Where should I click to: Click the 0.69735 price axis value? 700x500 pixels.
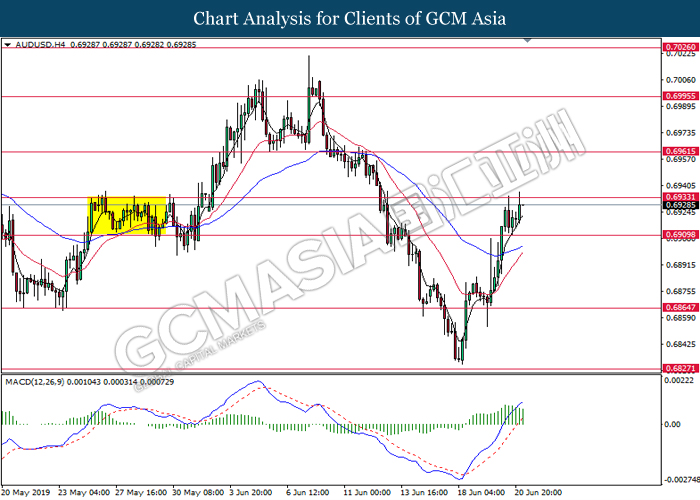(681, 133)
